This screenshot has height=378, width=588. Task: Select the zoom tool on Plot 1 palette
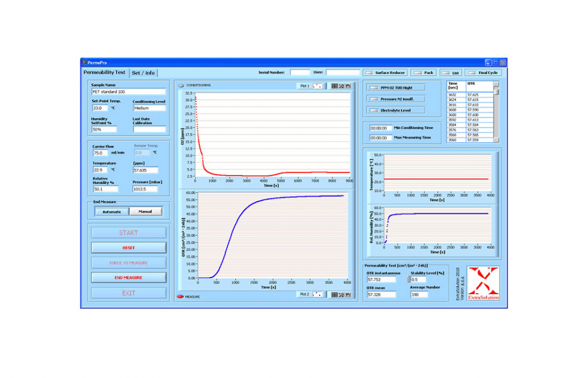click(341, 86)
